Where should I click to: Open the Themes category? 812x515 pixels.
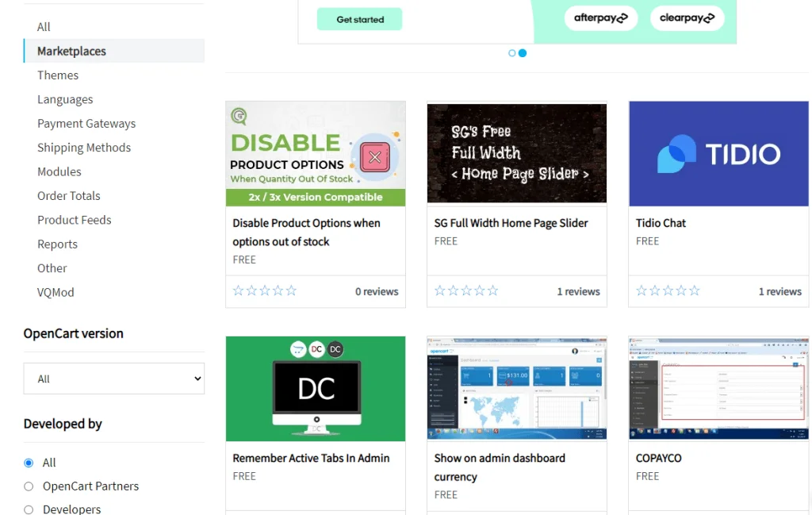58,75
